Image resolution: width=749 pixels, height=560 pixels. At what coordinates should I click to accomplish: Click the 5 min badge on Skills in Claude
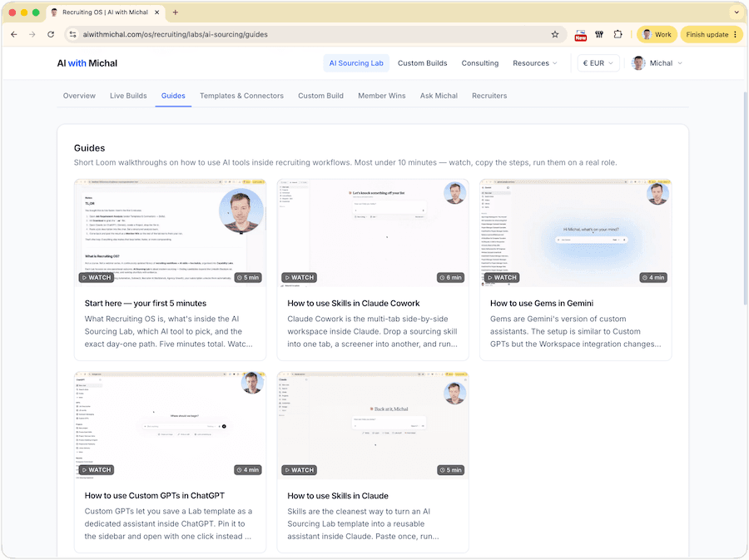[x=450, y=470]
